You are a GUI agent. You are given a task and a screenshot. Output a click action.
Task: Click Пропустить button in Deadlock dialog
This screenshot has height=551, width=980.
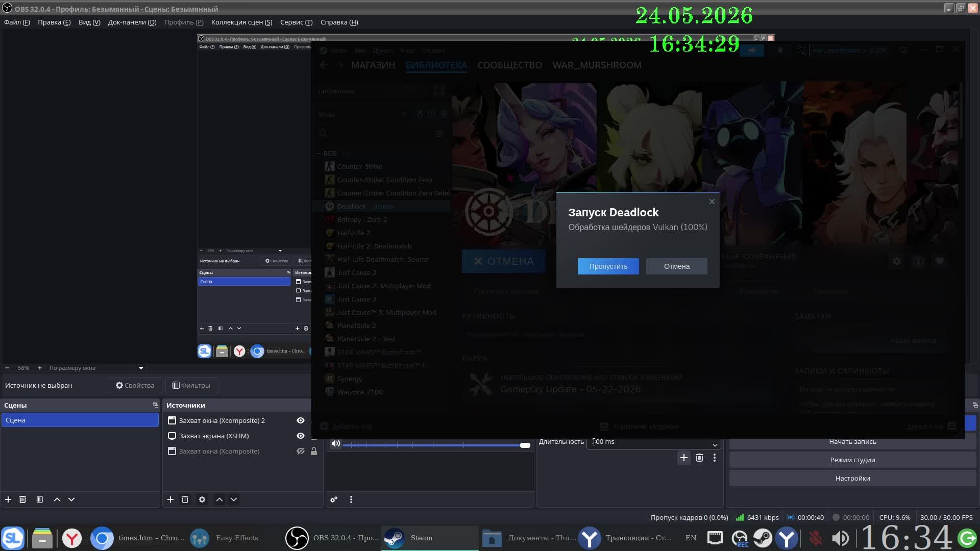coord(608,266)
